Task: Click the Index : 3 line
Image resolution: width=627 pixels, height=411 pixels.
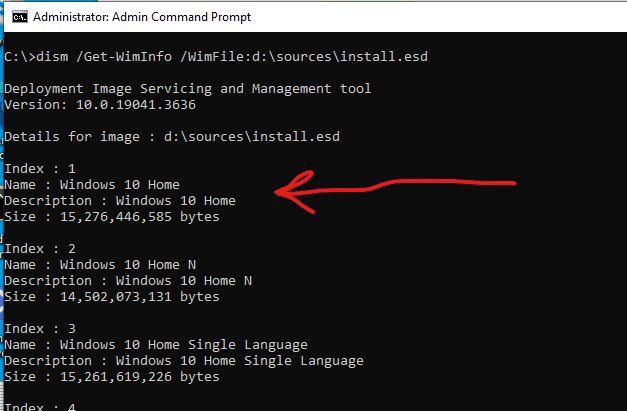Action: [x=40, y=329]
